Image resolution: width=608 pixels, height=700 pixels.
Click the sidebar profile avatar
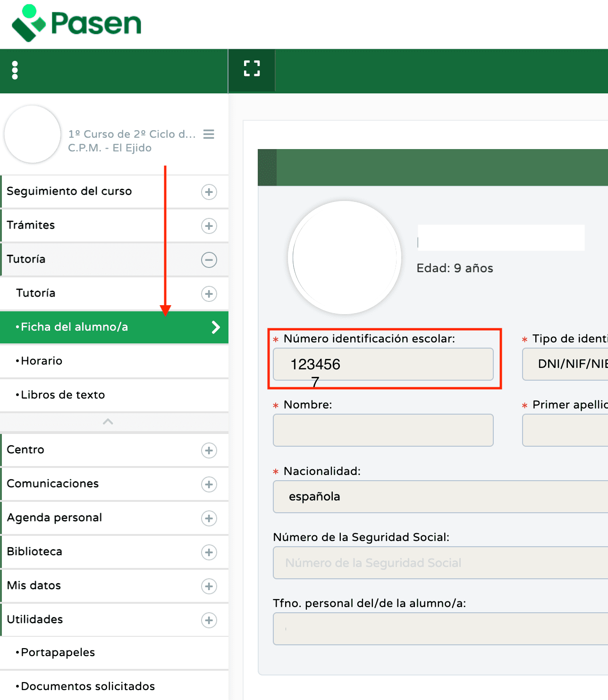33,134
